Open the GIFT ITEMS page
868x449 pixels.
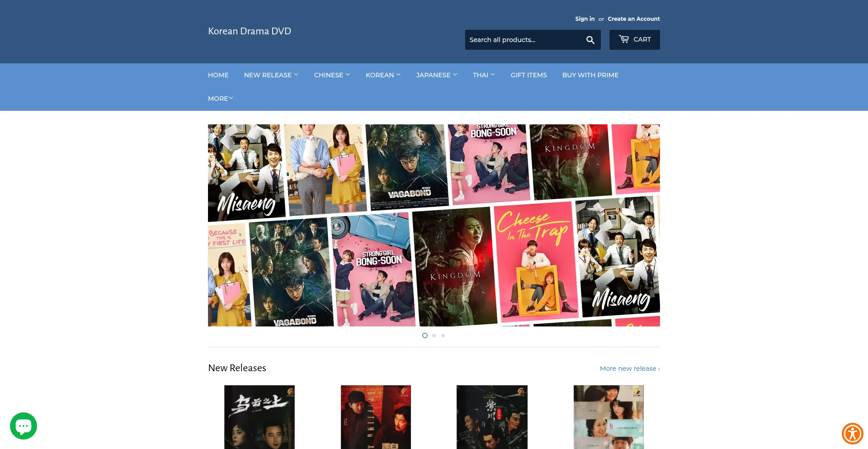[528, 75]
